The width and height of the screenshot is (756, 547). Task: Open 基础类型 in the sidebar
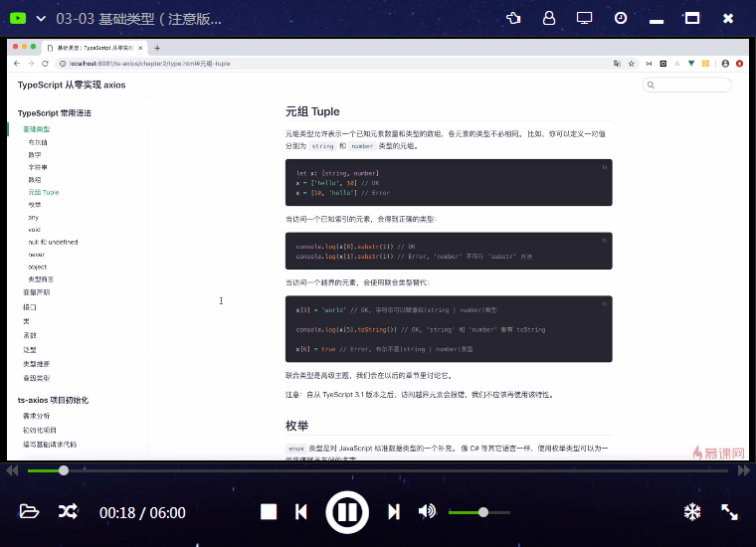coord(37,129)
